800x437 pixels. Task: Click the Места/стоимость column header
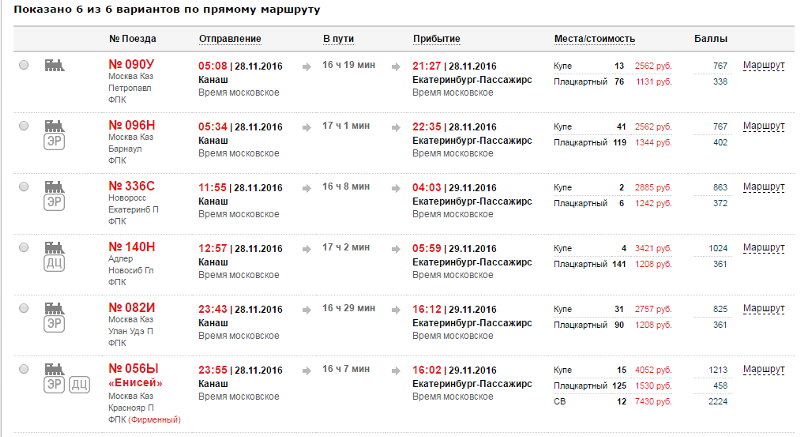coord(594,39)
